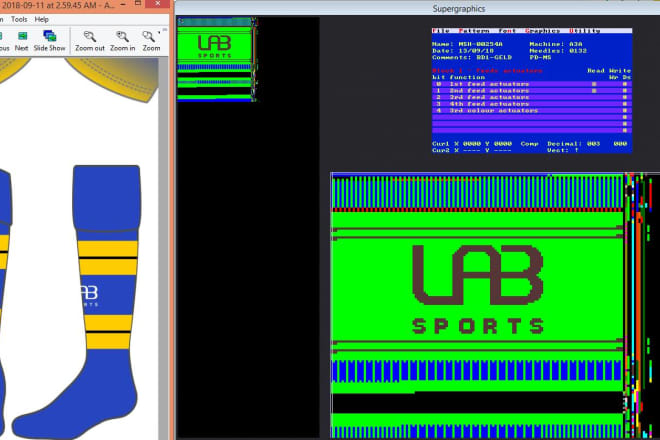Screen dimensions: 660x440
Task: Click the Cur1 X 0000 coordinate readout
Action: [457, 144]
